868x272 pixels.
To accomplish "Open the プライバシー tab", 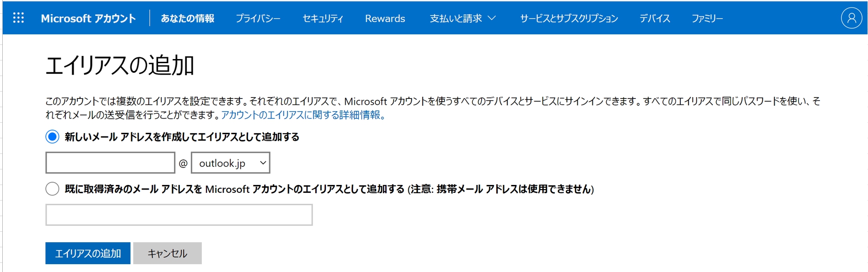I will [x=258, y=18].
